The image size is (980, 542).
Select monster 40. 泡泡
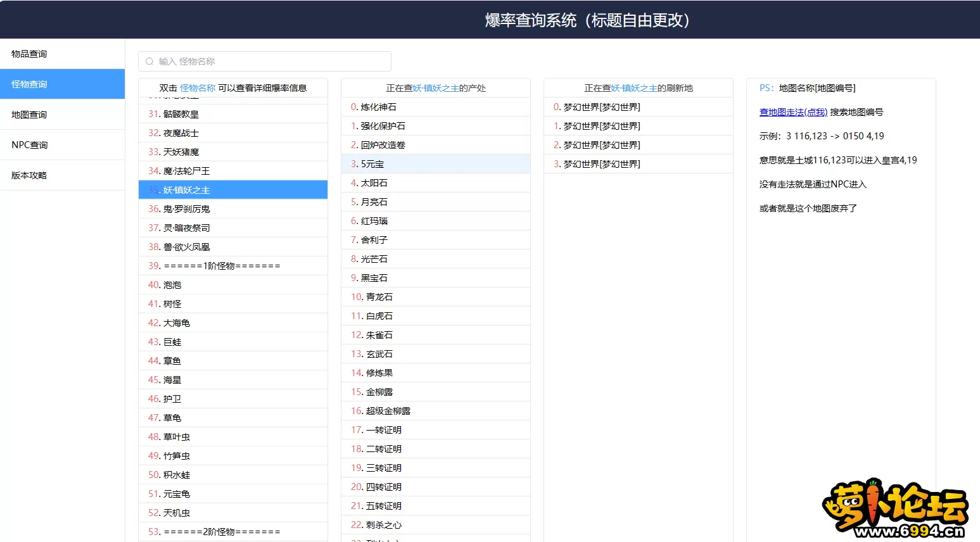(x=233, y=285)
